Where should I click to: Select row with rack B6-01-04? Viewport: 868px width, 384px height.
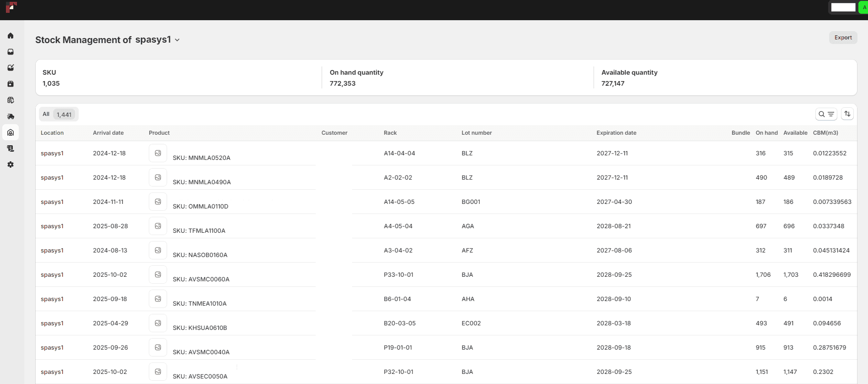397,299
